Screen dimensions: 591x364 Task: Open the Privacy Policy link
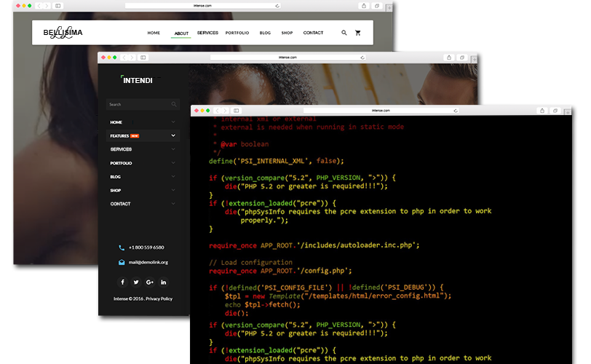tap(159, 298)
